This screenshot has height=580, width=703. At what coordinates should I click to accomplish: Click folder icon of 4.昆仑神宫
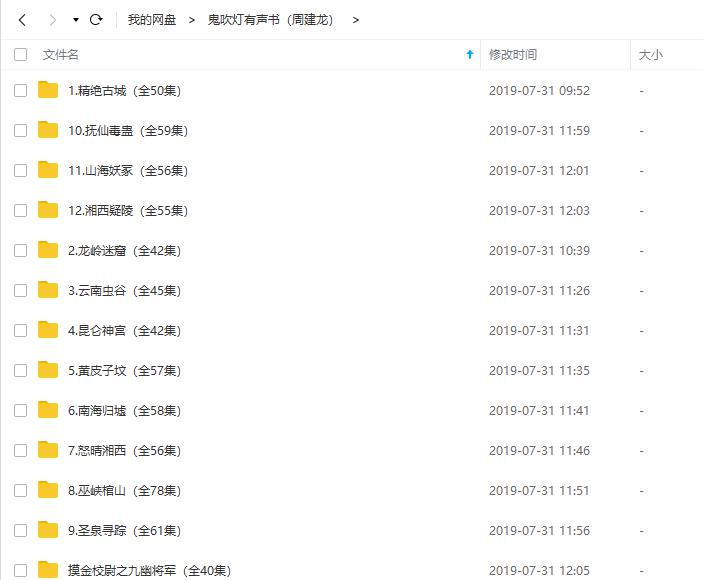(48, 329)
